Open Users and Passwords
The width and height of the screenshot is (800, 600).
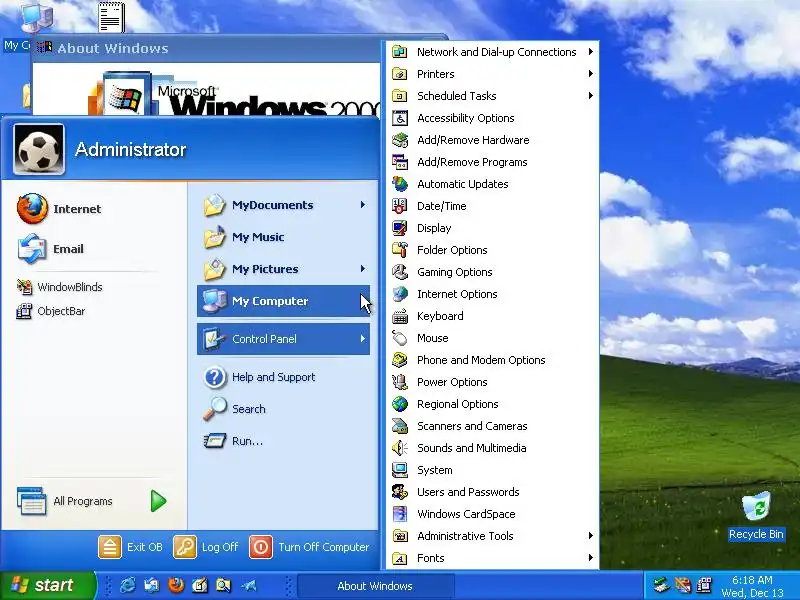pos(492,492)
